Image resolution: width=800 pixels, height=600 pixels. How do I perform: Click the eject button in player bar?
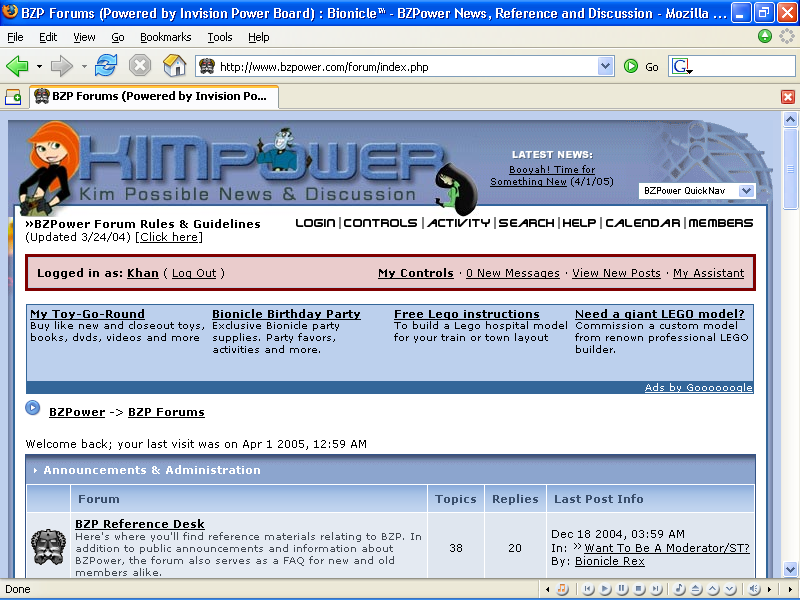point(696,589)
